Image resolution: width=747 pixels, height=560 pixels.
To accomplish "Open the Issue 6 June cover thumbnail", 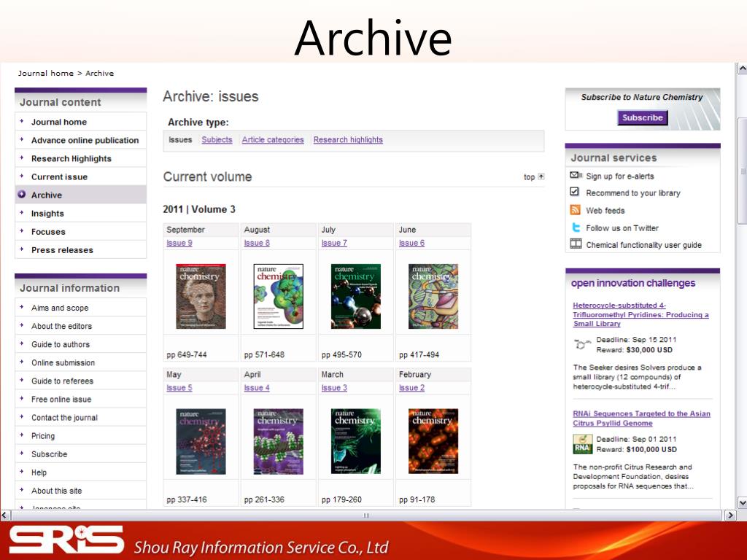I will click(x=433, y=296).
